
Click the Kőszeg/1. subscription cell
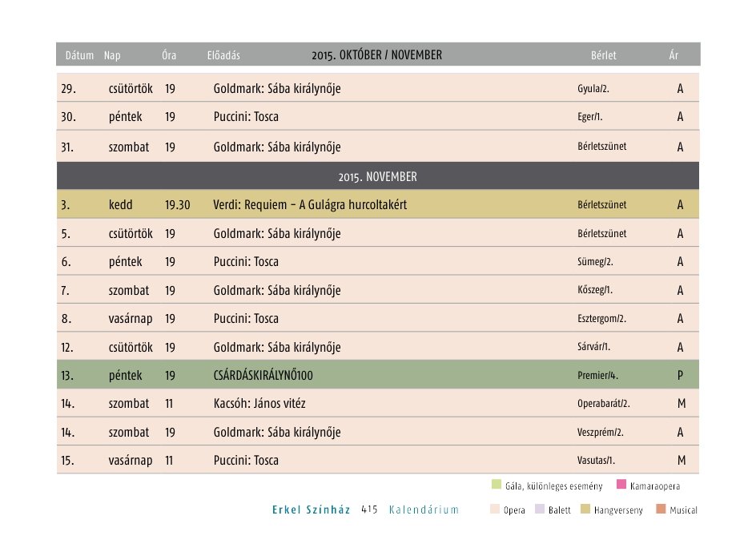[595, 290]
